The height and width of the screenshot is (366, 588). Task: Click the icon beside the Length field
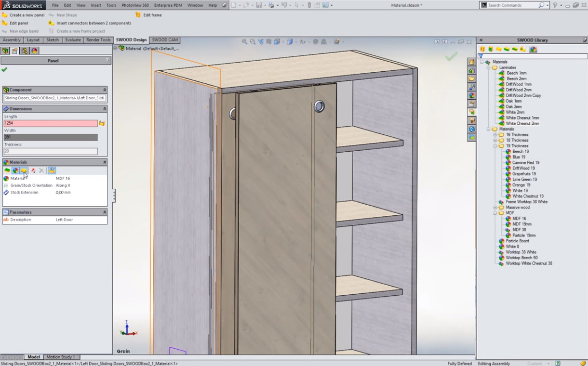click(x=102, y=124)
